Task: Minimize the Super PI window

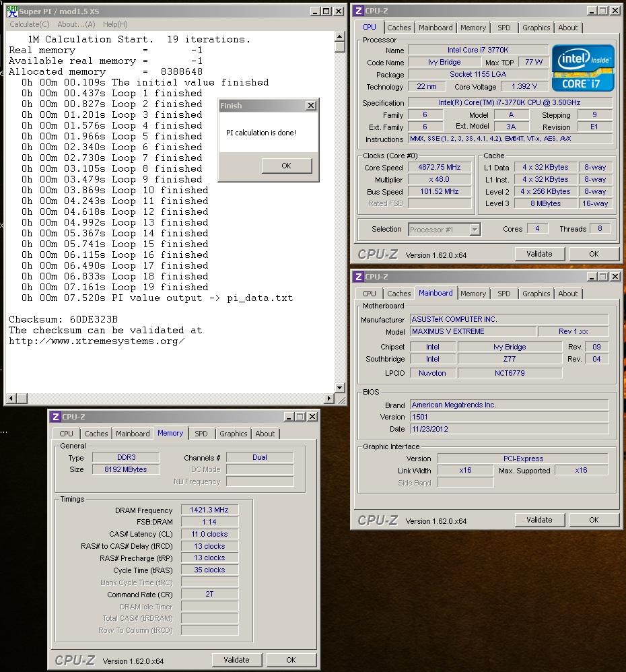Action: point(315,11)
